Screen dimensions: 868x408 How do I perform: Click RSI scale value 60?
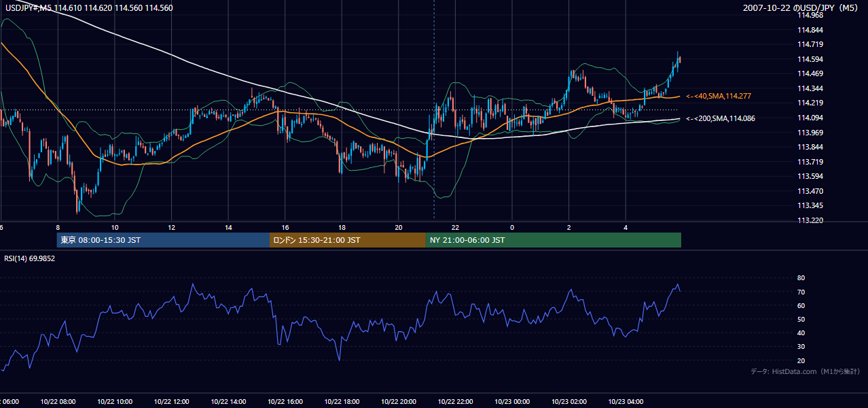coord(801,305)
